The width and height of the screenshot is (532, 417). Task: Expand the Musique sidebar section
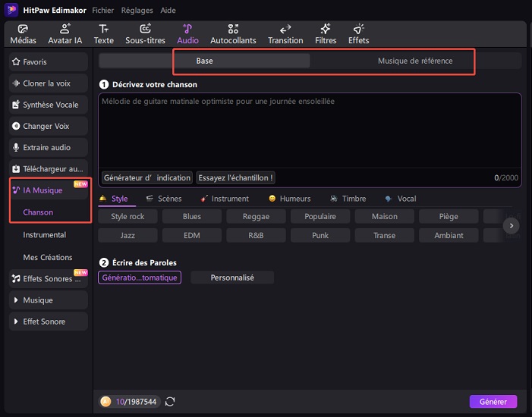point(50,300)
